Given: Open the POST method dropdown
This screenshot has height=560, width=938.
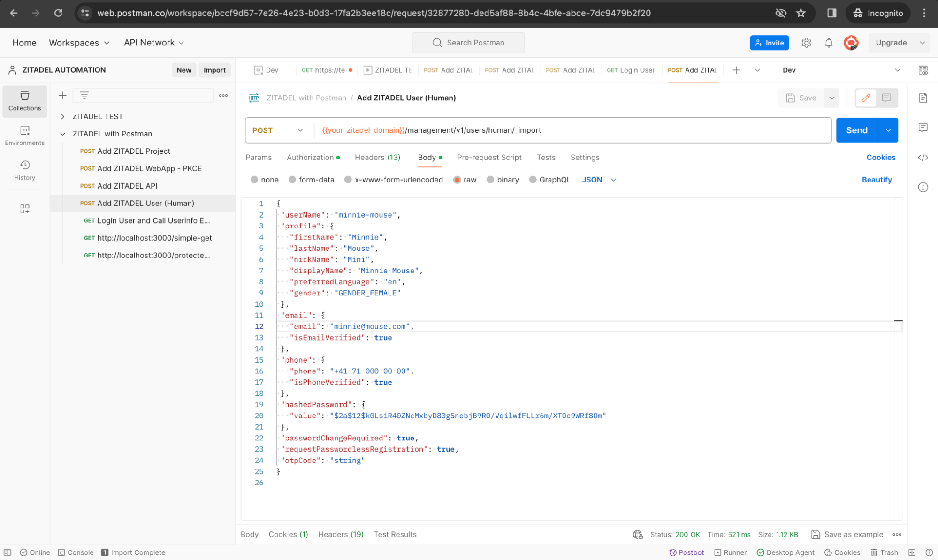Looking at the screenshot, I should tap(278, 130).
